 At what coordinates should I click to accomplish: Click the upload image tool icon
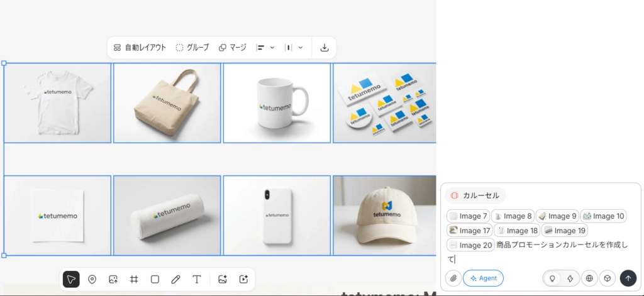coord(113,280)
